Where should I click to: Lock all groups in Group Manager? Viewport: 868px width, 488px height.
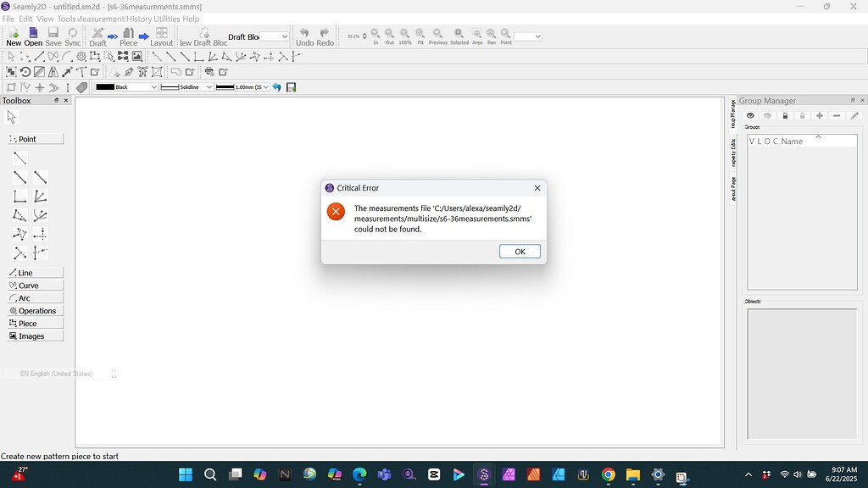point(785,116)
